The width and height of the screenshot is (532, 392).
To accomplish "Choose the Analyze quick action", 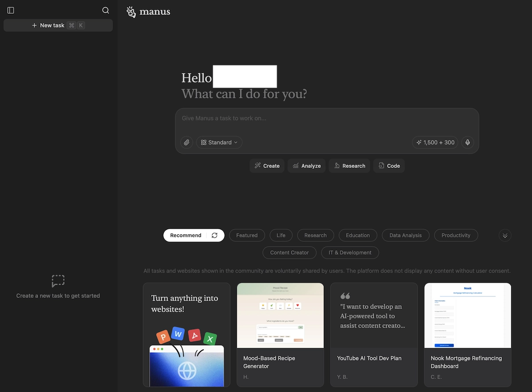I will point(307,166).
